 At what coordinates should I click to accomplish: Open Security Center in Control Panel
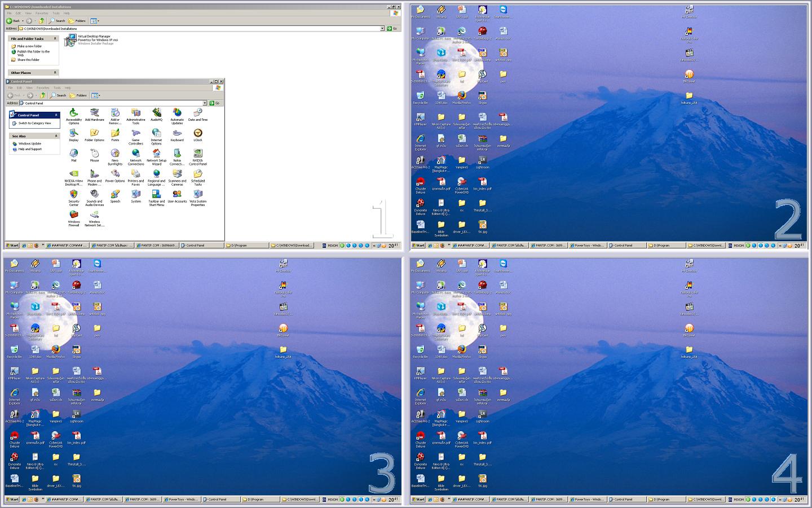pos(74,198)
